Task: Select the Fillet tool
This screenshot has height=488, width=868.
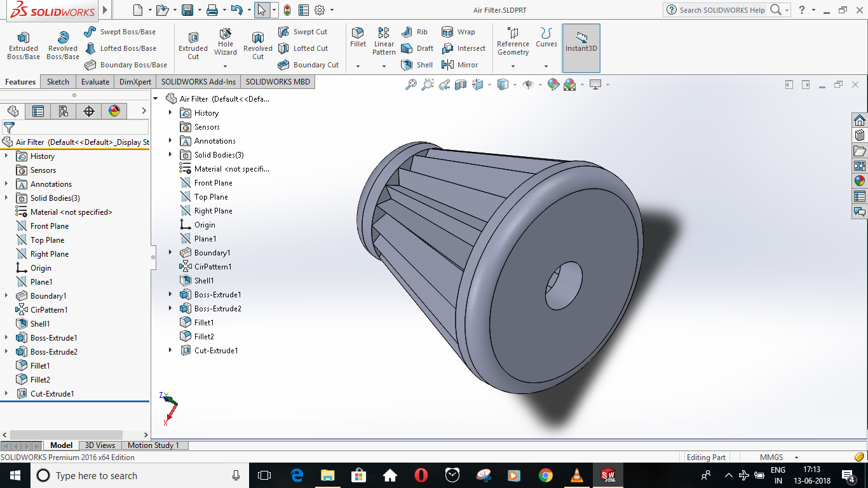Action: pos(357,44)
